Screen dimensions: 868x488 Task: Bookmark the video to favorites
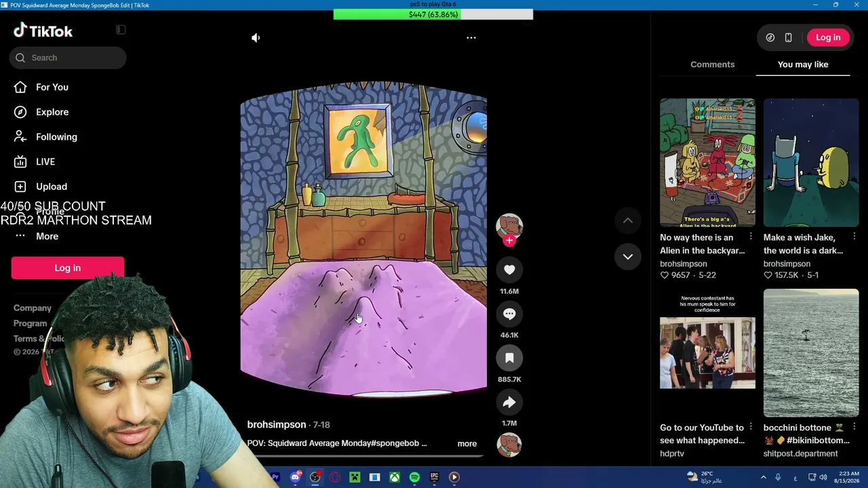click(x=509, y=358)
